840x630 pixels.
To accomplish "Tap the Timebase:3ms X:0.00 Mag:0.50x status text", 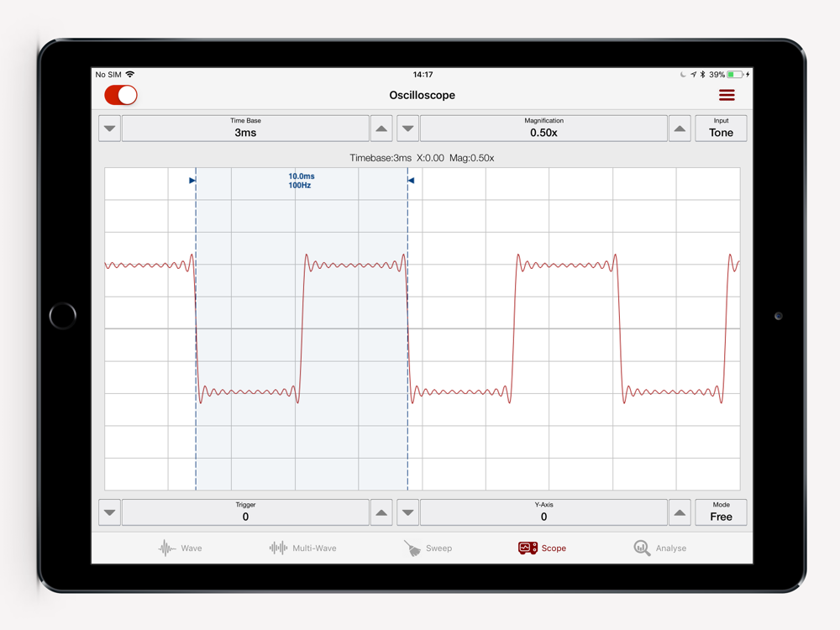I will [x=423, y=158].
